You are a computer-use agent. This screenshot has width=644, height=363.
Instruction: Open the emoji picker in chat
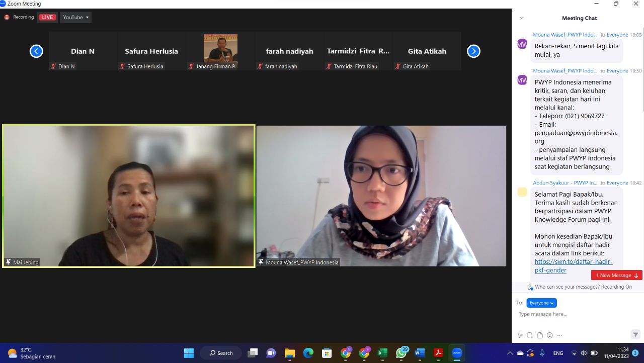coord(550,335)
